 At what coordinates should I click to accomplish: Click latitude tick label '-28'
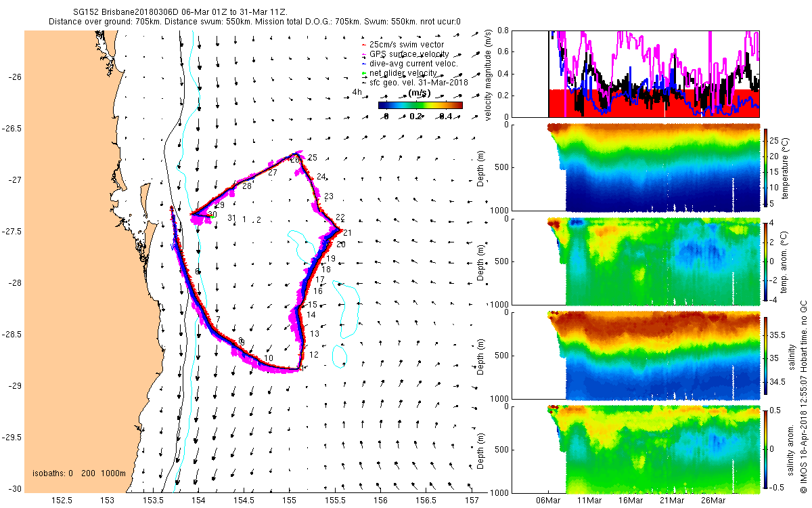tap(15, 283)
